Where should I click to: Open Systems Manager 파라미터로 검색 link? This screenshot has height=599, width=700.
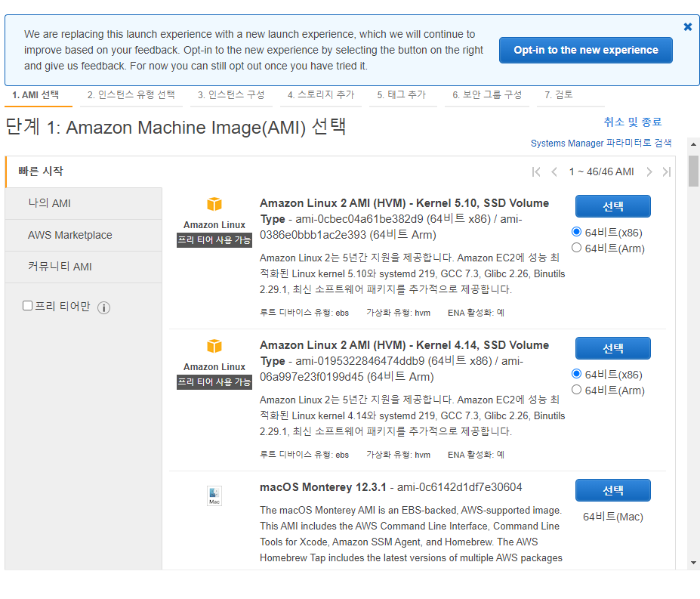[601, 143]
